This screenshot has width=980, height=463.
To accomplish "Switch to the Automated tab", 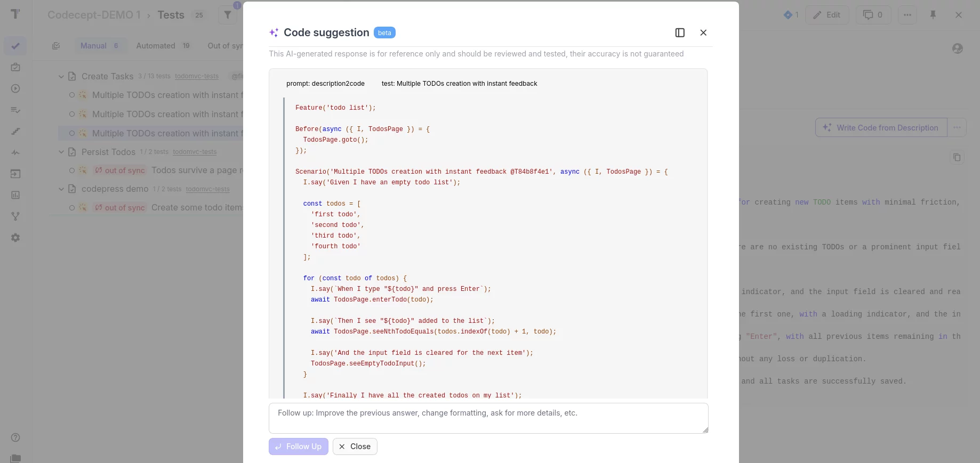I will click(155, 46).
